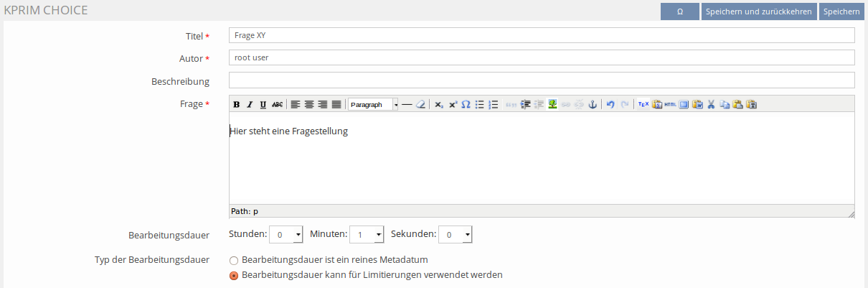The width and height of the screenshot is (868, 288).
Task: Insert an anchor in the editor
Action: point(593,104)
